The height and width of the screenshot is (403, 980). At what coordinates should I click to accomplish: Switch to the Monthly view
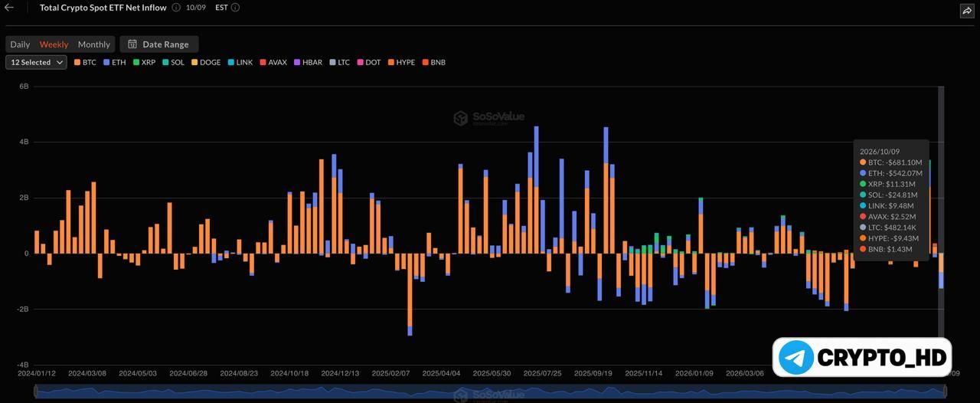click(94, 44)
